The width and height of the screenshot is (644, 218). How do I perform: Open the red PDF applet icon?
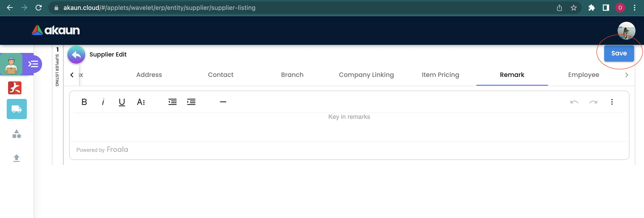click(15, 88)
